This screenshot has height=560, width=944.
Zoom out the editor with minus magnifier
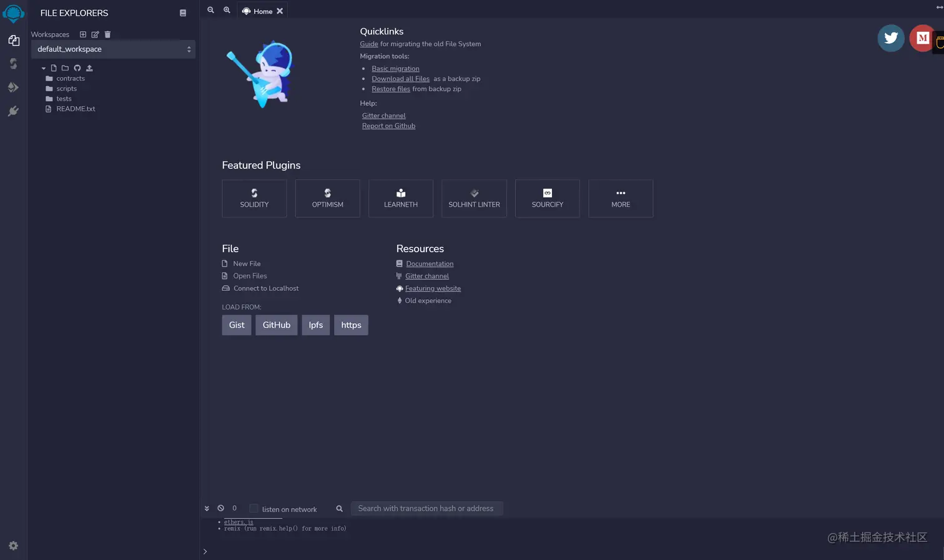click(210, 10)
